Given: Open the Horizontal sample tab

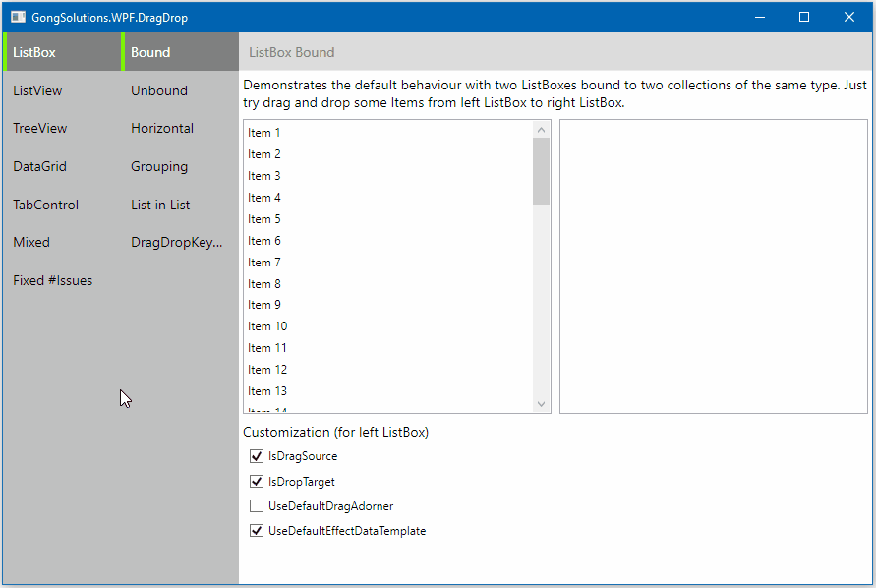Looking at the screenshot, I should (x=162, y=129).
